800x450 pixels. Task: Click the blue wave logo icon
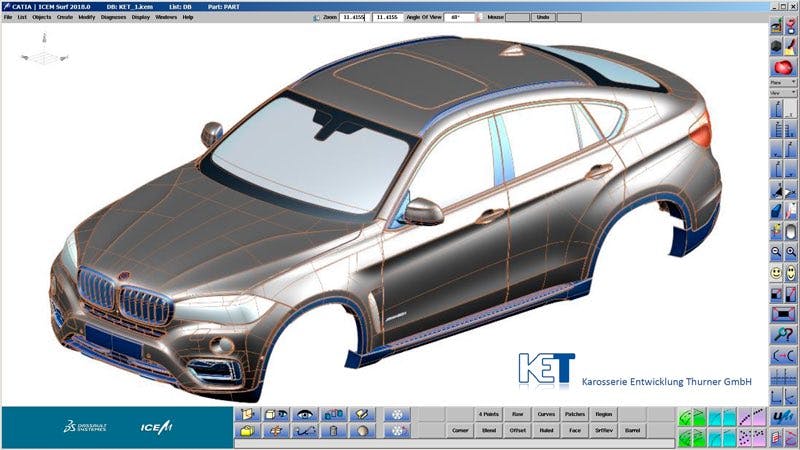[783, 417]
